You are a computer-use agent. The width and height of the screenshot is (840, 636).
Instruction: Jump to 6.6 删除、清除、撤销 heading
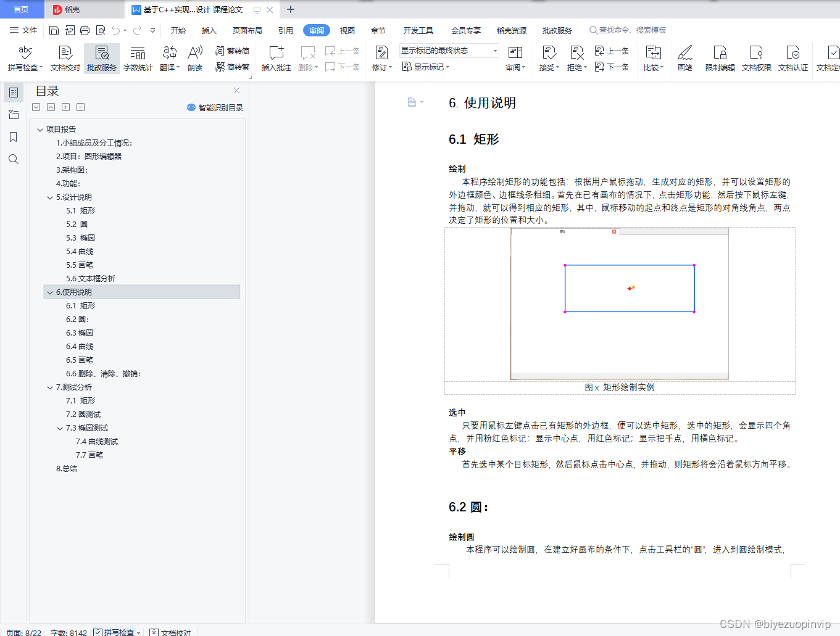tap(104, 374)
